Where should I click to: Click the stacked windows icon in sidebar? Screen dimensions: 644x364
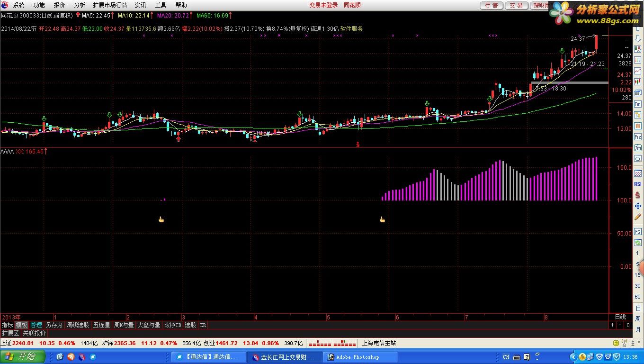[x=638, y=93]
